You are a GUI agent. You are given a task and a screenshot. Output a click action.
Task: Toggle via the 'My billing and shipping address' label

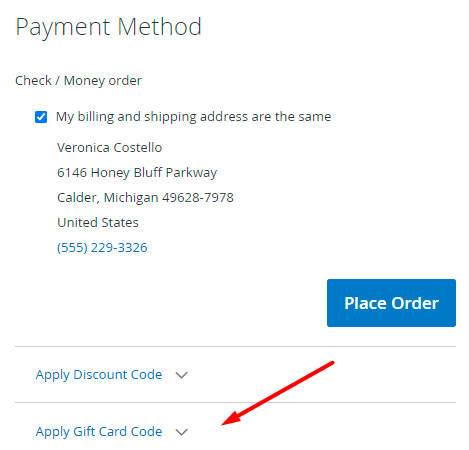click(193, 117)
